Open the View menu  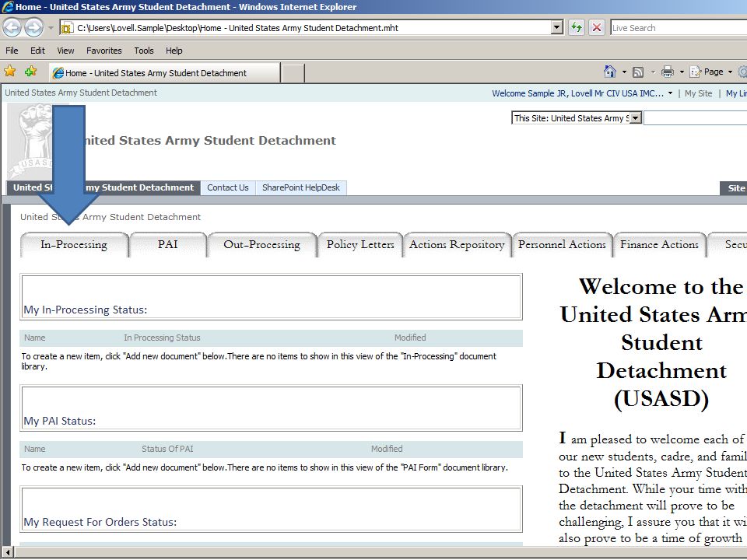tap(65, 51)
